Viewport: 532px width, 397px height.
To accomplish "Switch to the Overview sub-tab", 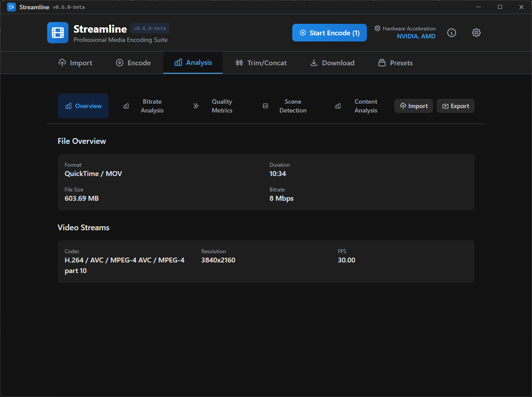I will (x=83, y=106).
